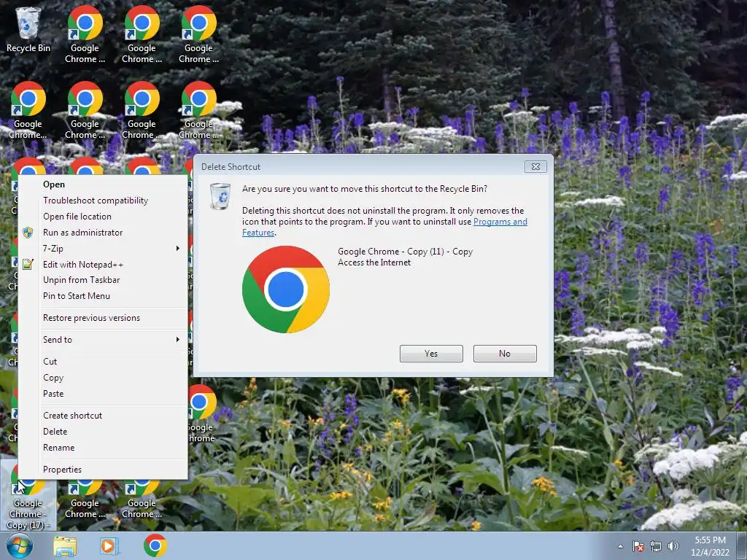Select Create shortcut
This screenshot has width=747, height=560.
(x=103, y=415)
